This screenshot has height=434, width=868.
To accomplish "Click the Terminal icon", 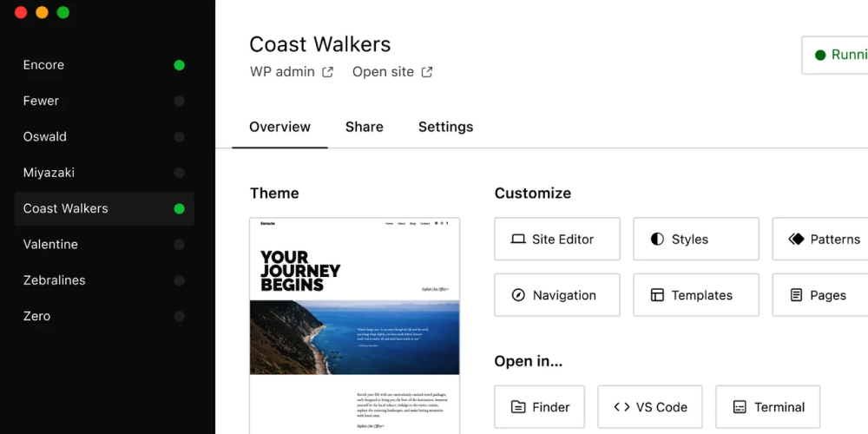I will [x=740, y=407].
